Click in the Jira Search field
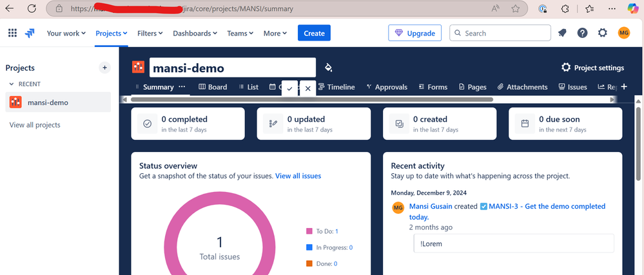644x275 pixels. pos(500,33)
